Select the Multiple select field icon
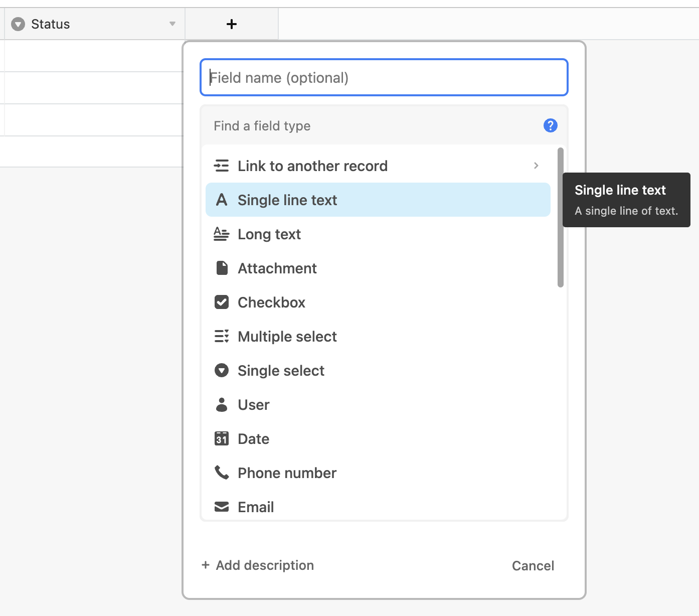 click(x=222, y=336)
